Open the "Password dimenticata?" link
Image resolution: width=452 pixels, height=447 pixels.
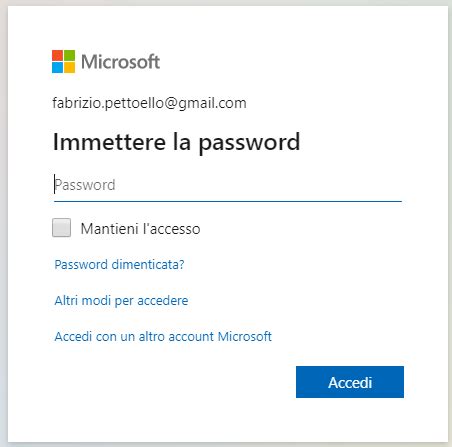tap(119, 265)
